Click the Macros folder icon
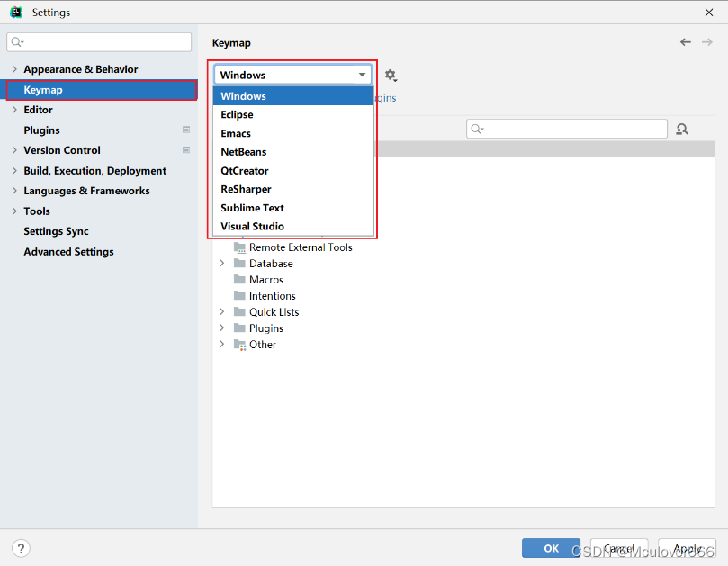The width and height of the screenshot is (728, 566). (x=239, y=280)
